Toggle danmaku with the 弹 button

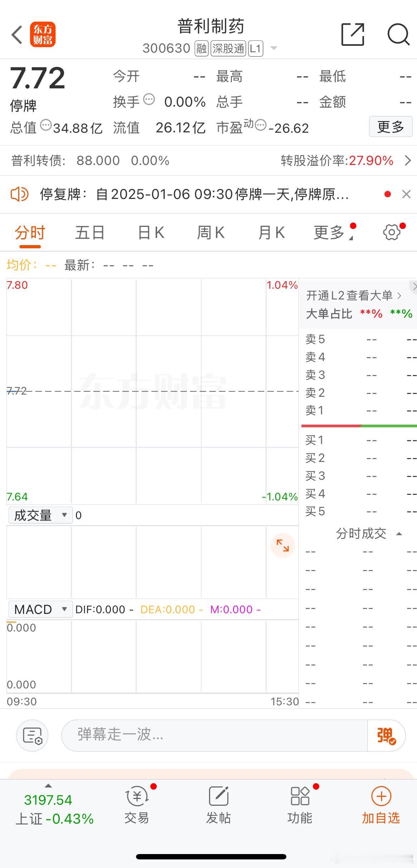click(387, 736)
